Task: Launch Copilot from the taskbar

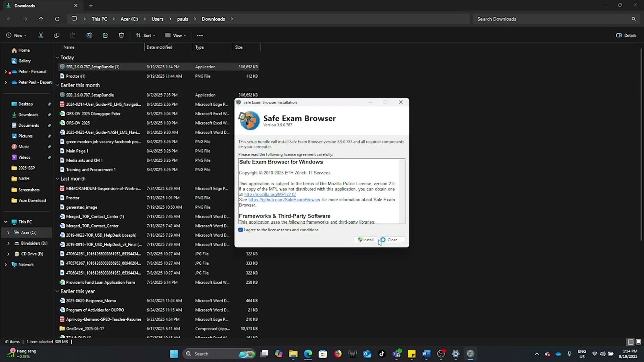Action: coord(279,354)
